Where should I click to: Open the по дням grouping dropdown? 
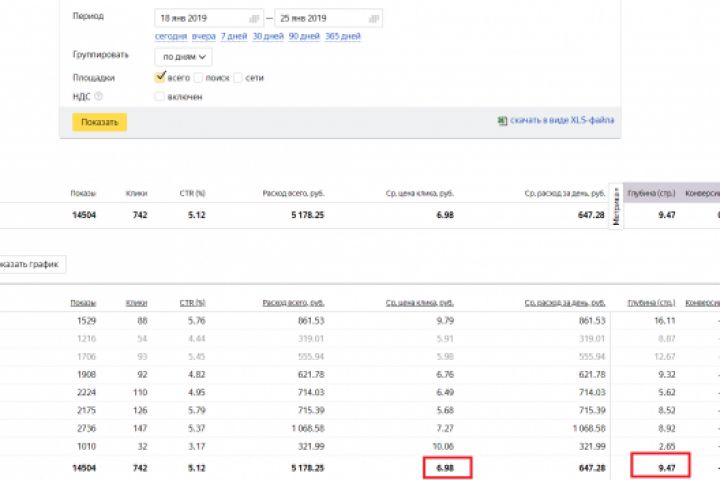(x=183, y=57)
